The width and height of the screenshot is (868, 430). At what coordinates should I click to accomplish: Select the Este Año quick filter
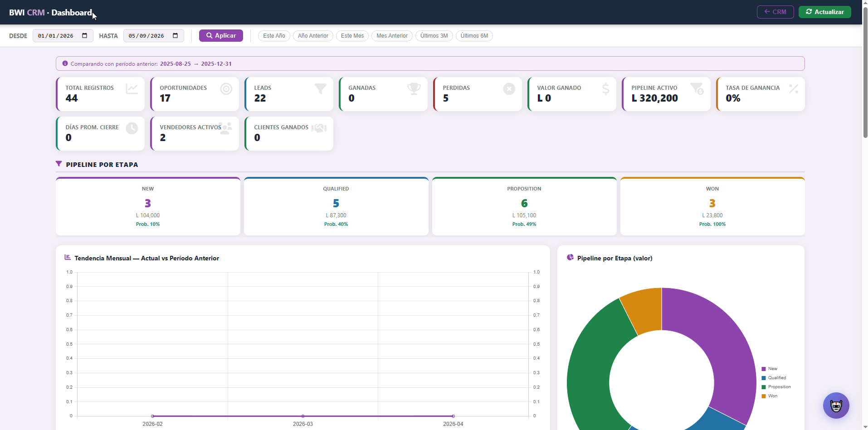click(274, 36)
